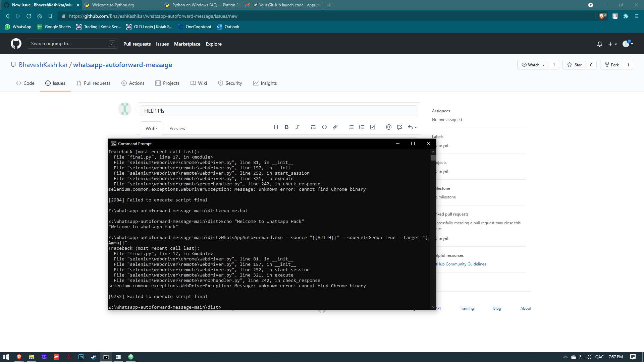Image resolution: width=644 pixels, height=362 pixels.
Task: Open Marketplace in GitHub header
Action: click(x=187, y=44)
